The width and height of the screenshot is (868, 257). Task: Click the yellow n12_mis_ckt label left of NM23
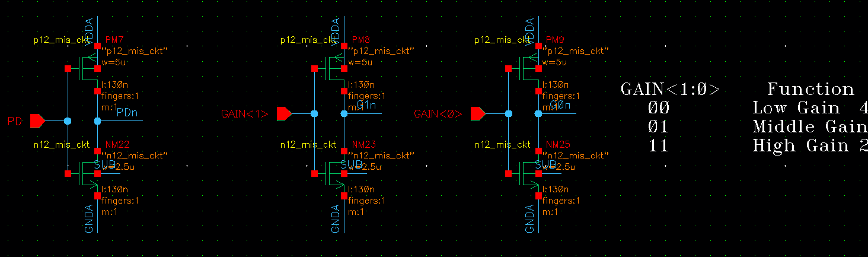(x=308, y=144)
